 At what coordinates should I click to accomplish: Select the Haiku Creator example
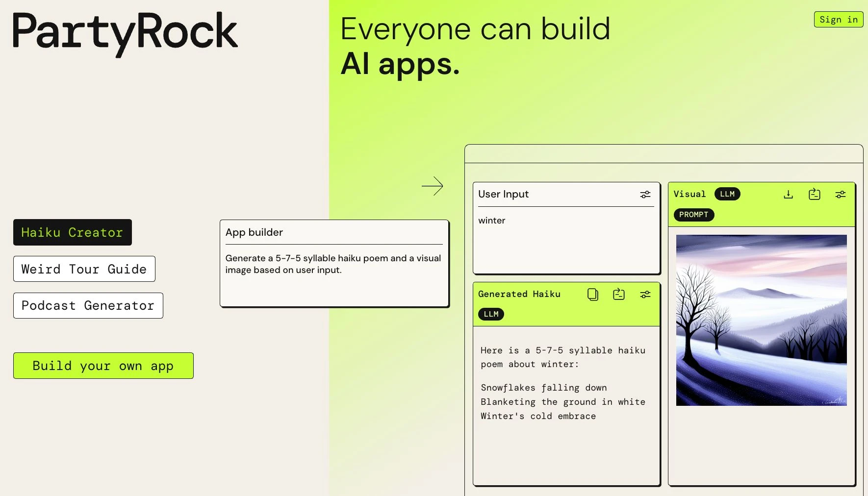click(x=73, y=232)
